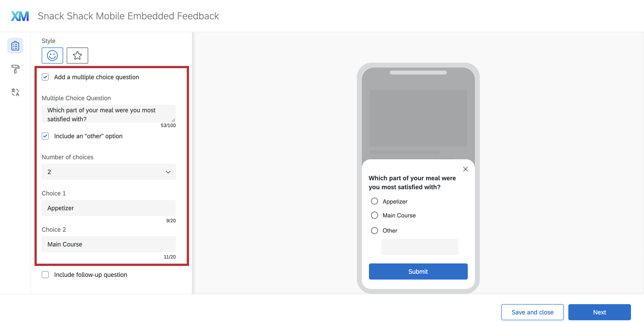This screenshot has width=644, height=322.
Task: Click the Multiple Choice Question text area
Action: point(108,114)
